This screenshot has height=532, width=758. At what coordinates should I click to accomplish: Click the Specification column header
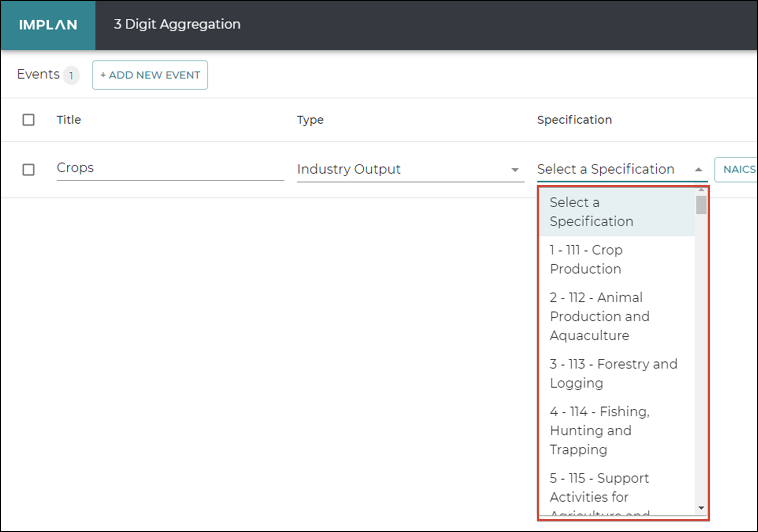pyautogui.click(x=575, y=120)
